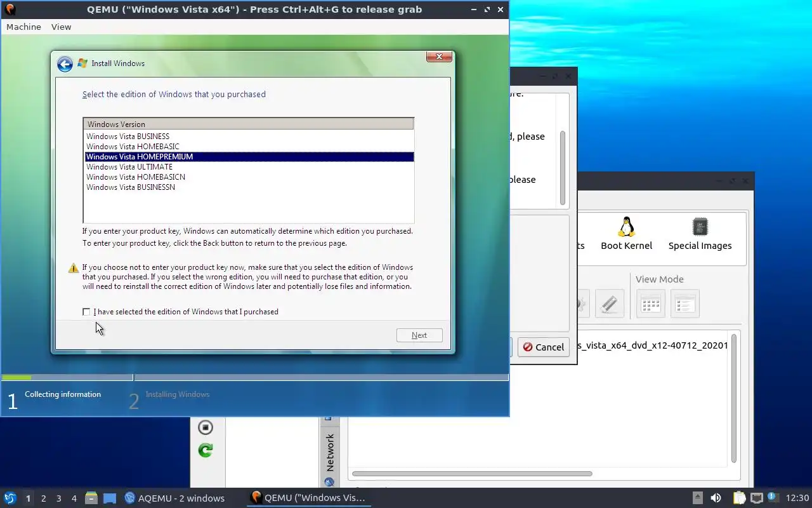Click the removable media eject tray icon
812x508 pixels.
(x=698, y=498)
